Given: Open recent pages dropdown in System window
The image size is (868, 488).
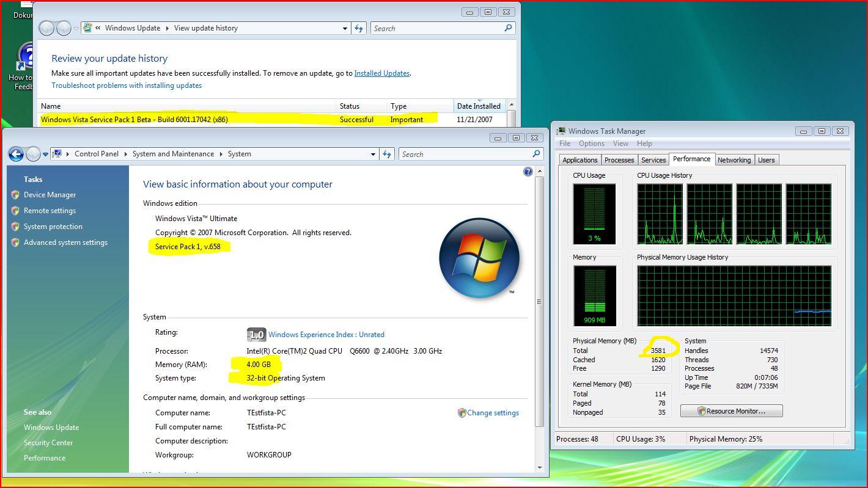Looking at the screenshot, I should [x=45, y=155].
